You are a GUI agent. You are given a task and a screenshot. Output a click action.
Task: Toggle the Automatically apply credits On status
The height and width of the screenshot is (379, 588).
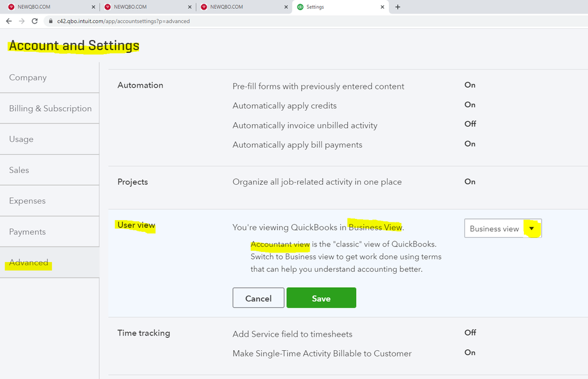[x=470, y=105]
